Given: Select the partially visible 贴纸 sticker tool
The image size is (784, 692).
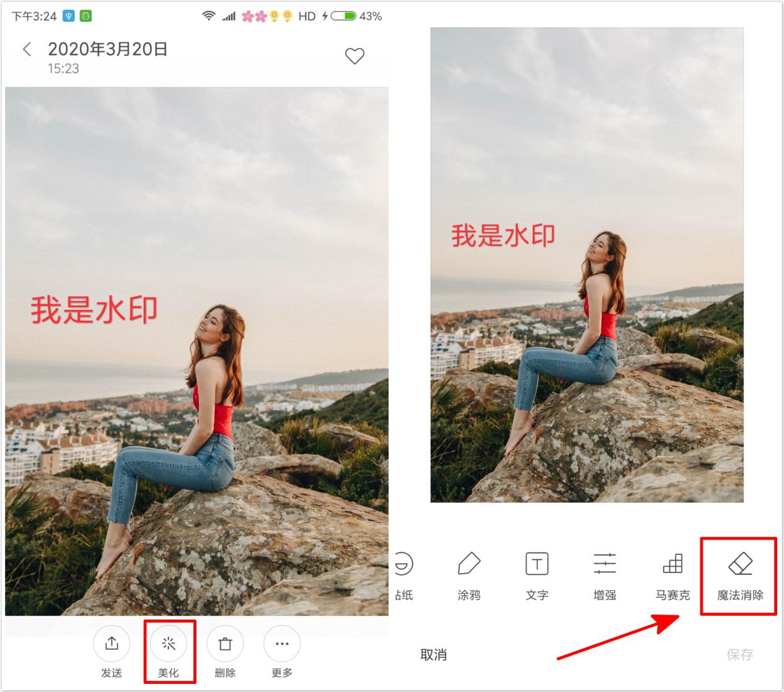Looking at the screenshot, I should [404, 576].
